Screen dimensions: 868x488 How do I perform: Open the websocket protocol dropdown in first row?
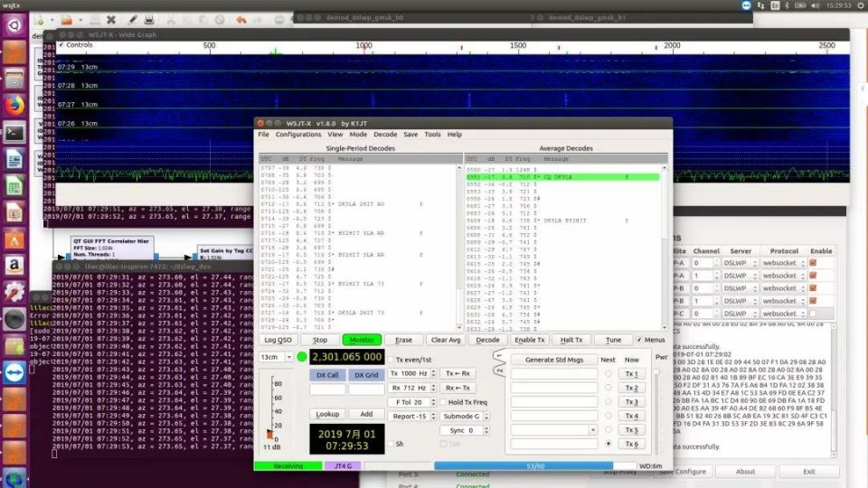point(784,262)
